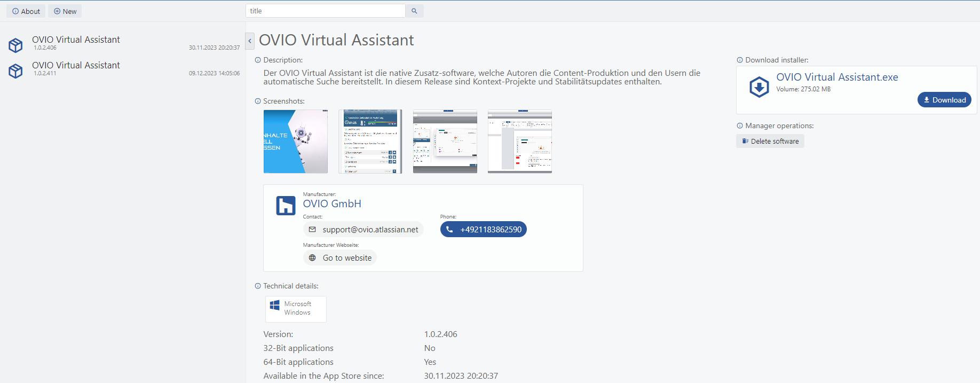Click the envelope icon in contact chip
980x383 pixels.
(313, 229)
